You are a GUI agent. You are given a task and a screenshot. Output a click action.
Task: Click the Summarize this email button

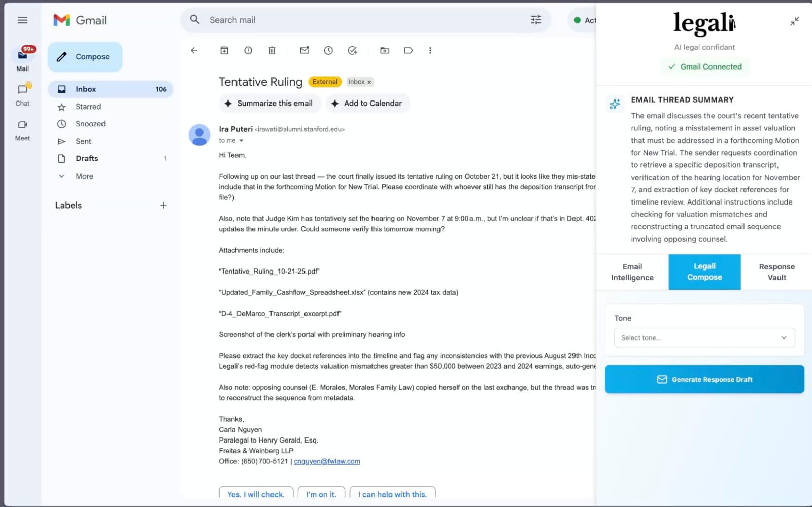coord(269,103)
